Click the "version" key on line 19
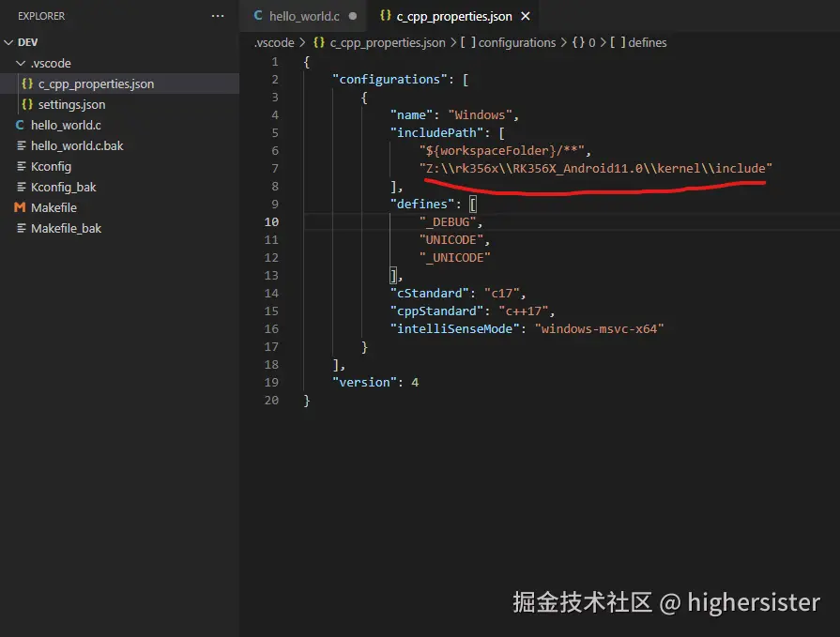This screenshot has height=637, width=840. pyautogui.click(x=364, y=382)
